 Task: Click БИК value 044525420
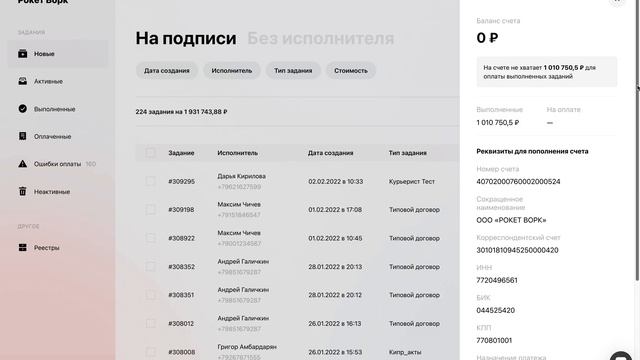pos(496,310)
